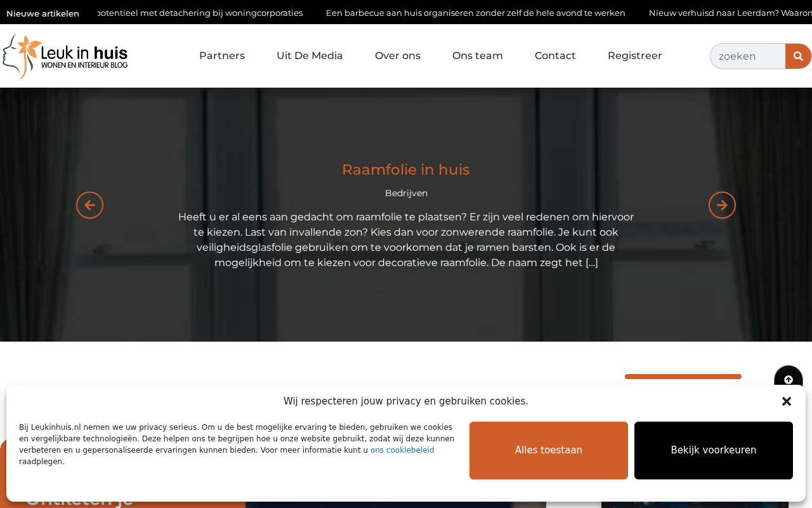Click the scroll-to-top arrow button
Image resolution: width=812 pixels, height=508 pixels.
pyautogui.click(x=789, y=379)
